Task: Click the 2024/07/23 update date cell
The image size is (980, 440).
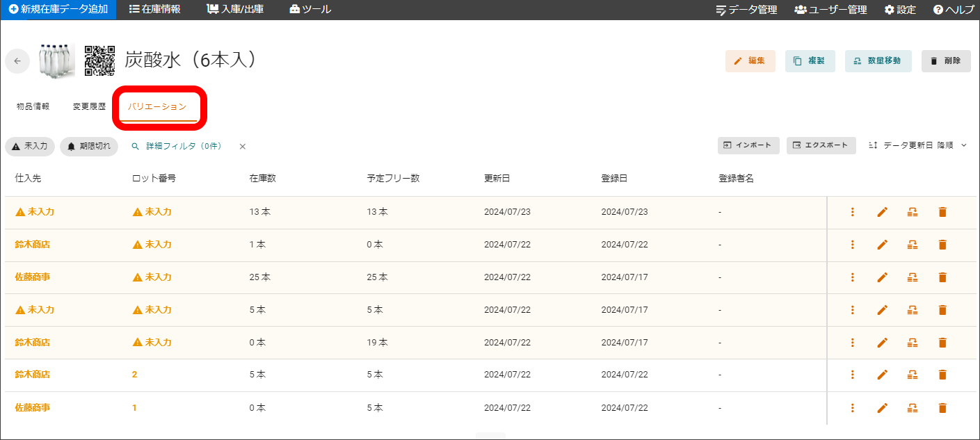Action: pyautogui.click(x=507, y=212)
